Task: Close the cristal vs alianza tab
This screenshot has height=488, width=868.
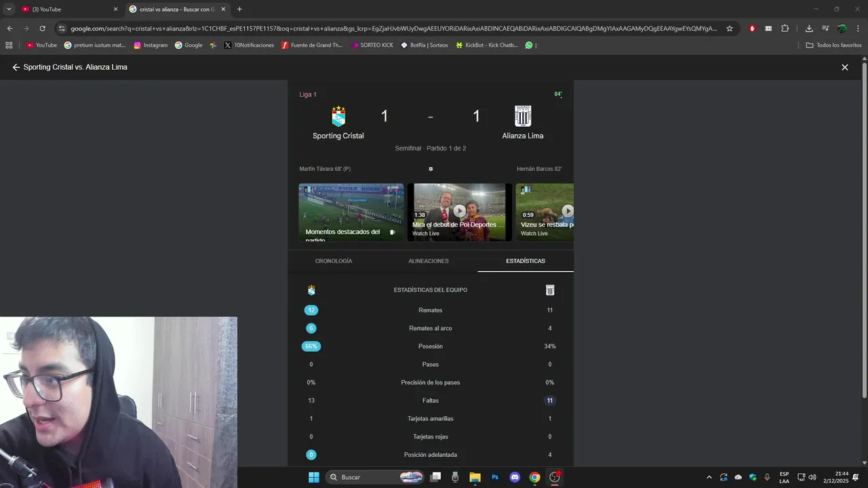Action: 223,9
